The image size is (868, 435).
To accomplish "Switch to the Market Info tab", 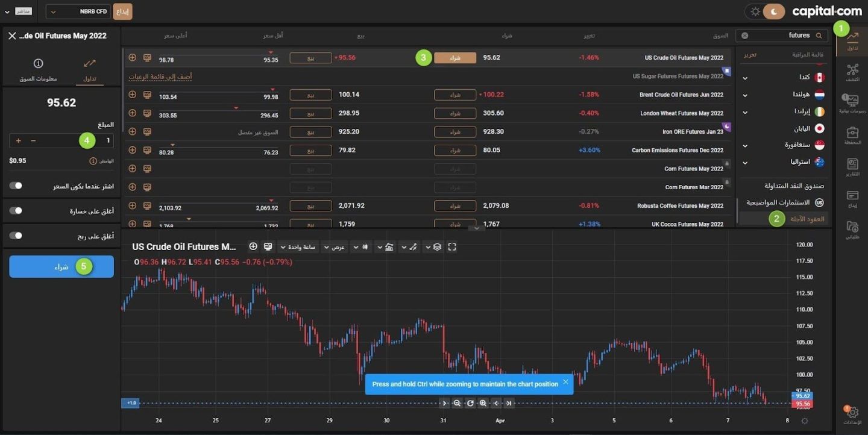I will (x=38, y=70).
